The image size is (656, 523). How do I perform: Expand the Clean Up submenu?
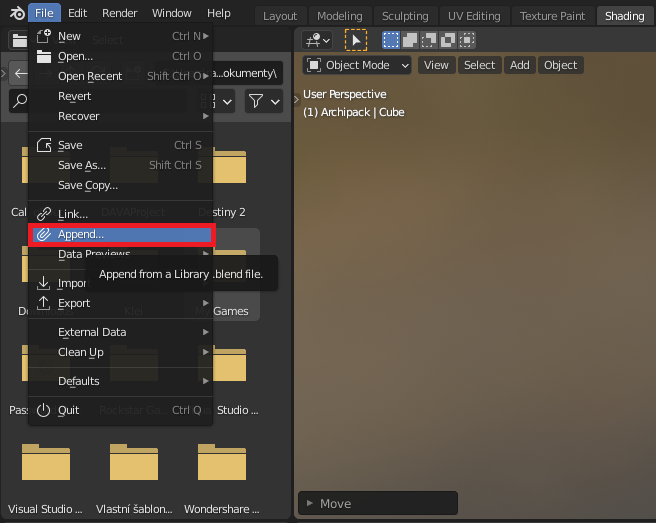tap(120, 352)
